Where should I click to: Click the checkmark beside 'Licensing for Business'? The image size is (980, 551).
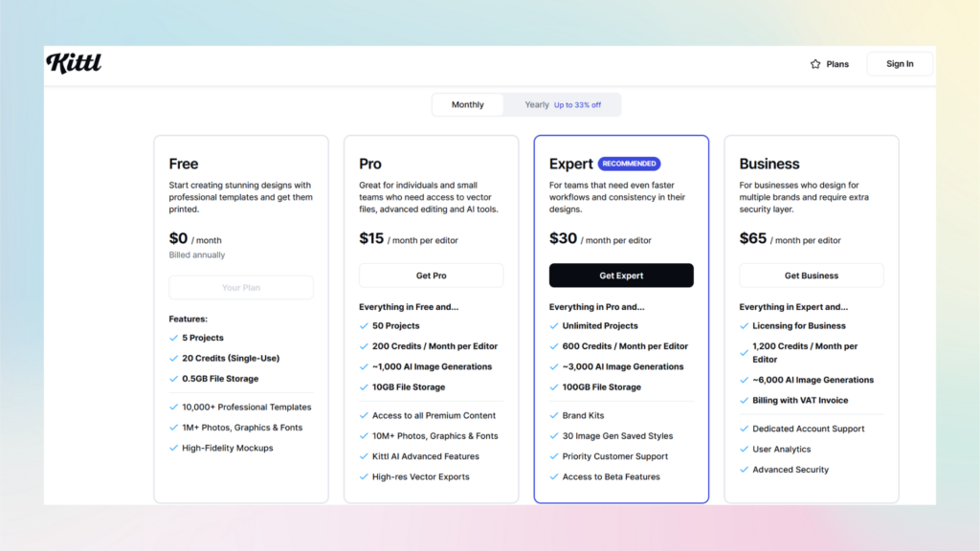point(744,326)
